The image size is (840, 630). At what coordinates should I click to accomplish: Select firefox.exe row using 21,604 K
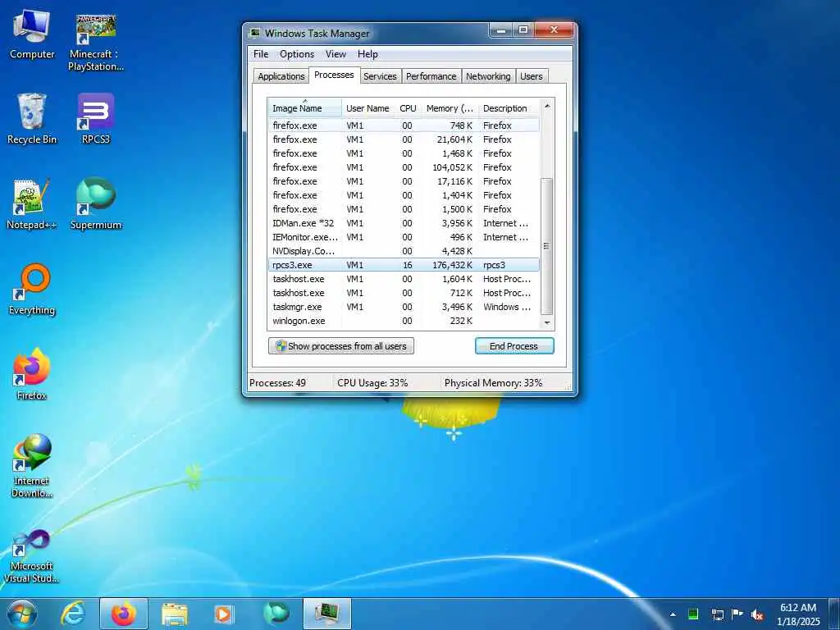tap(404, 139)
